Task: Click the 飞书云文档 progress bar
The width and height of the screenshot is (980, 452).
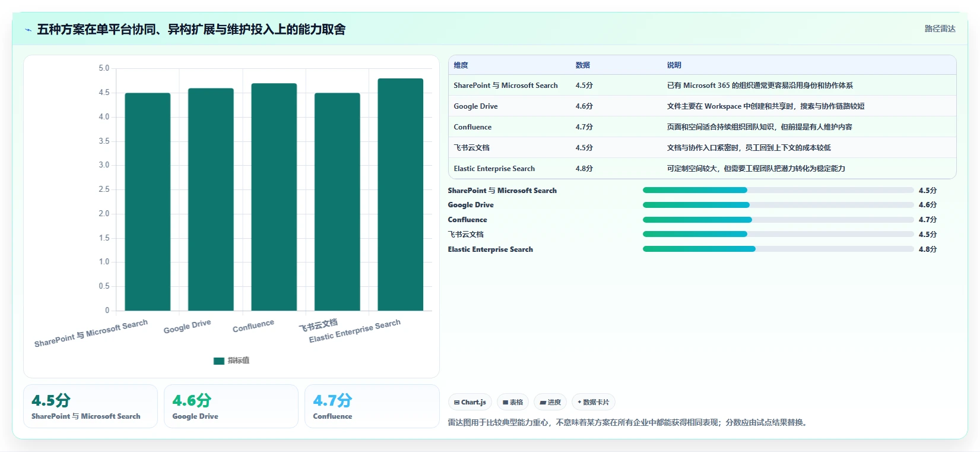Action: pos(778,234)
